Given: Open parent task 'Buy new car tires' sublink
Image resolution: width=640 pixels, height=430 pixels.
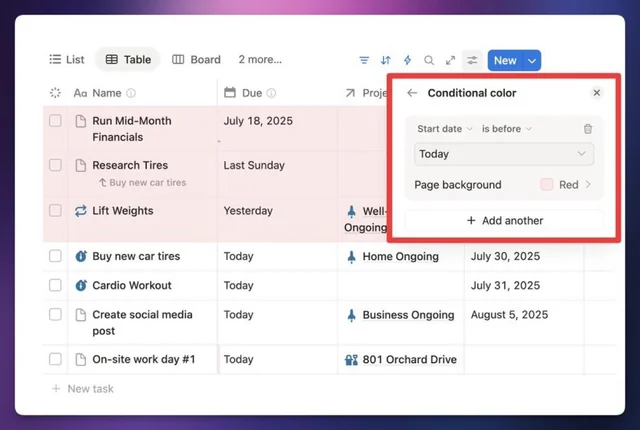Looking at the screenshot, I should [x=142, y=182].
